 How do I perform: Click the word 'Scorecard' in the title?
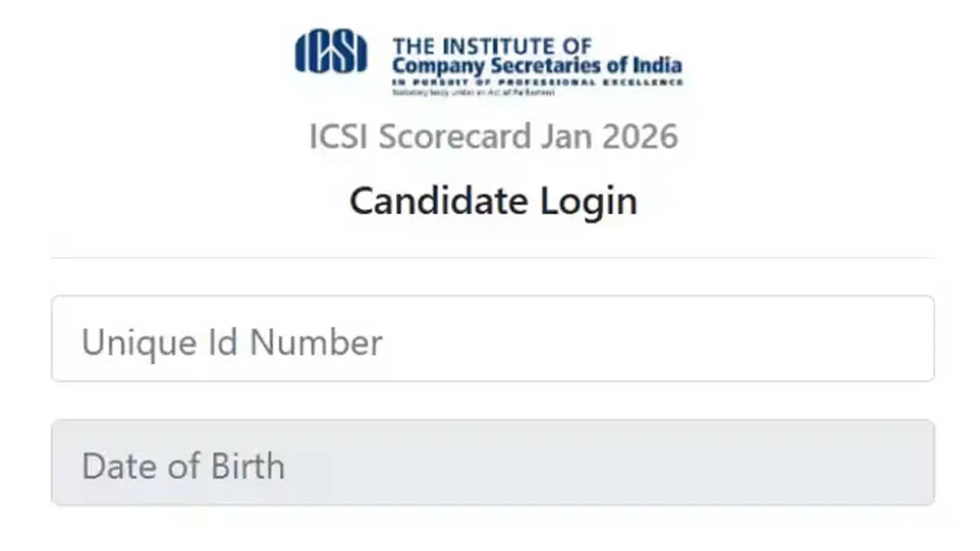click(x=455, y=136)
